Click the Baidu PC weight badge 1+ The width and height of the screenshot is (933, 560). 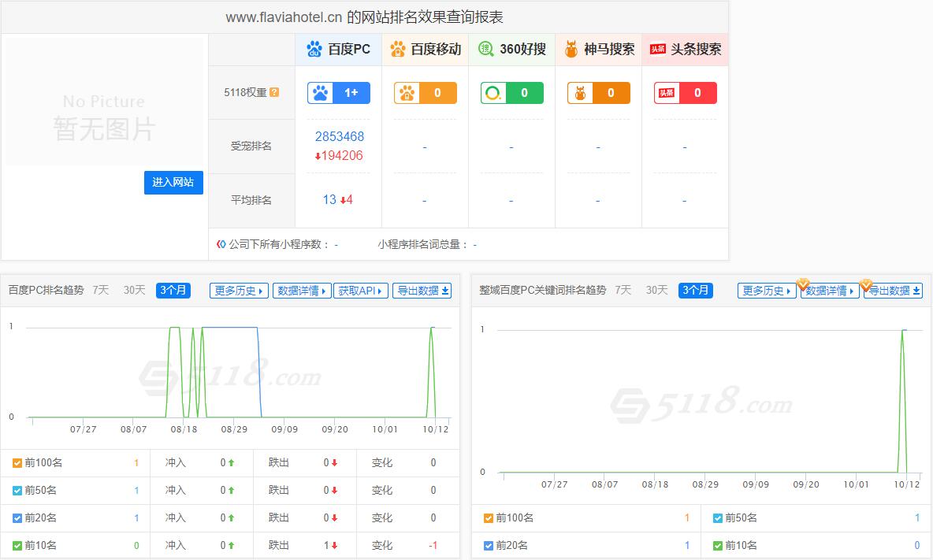[x=338, y=93]
